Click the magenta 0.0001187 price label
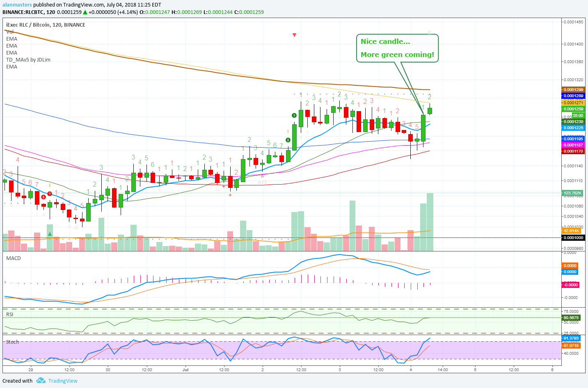Screen dimensions: 588x388 [x=573, y=145]
